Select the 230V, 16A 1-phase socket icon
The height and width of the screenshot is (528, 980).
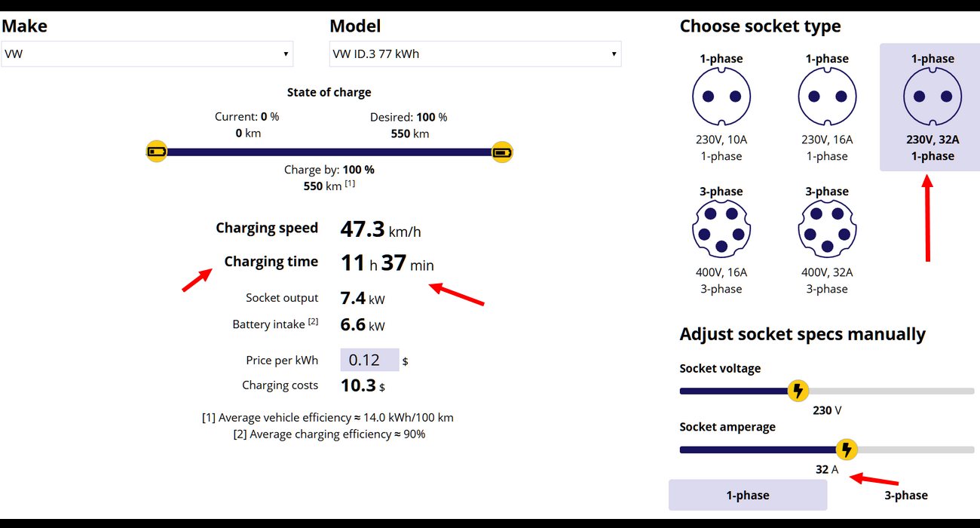(x=826, y=97)
